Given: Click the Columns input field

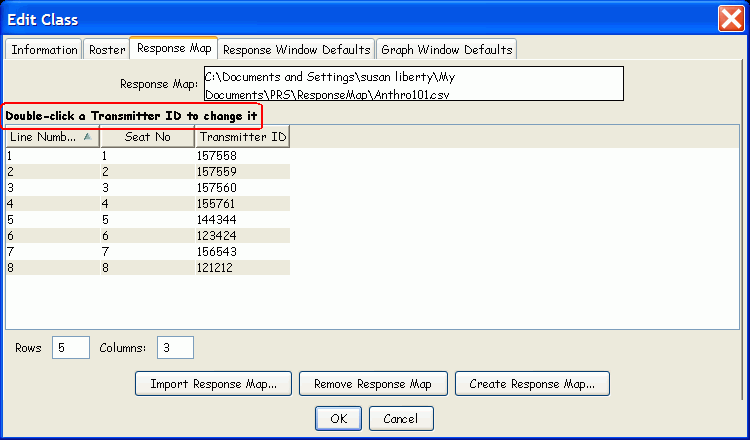Looking at the screenshot, I should pos(175,348).
